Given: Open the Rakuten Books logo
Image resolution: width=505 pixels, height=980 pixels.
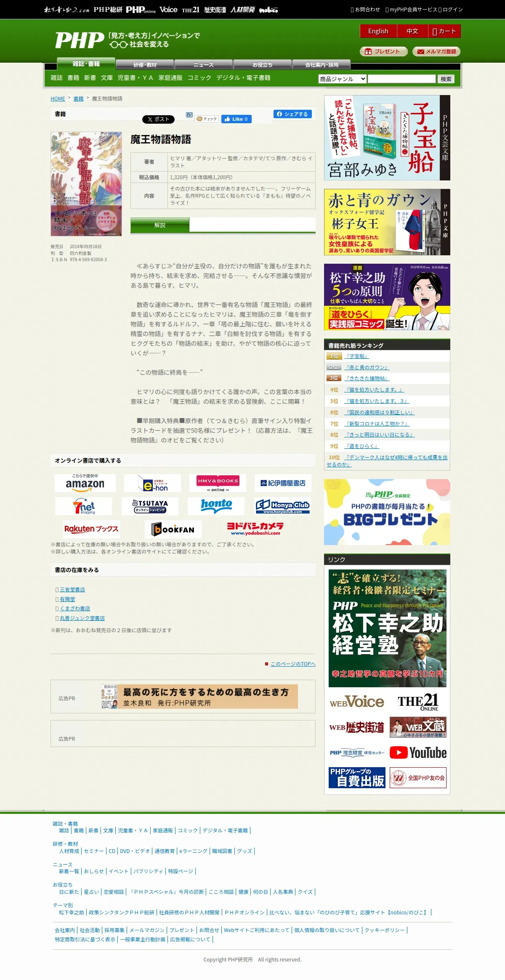Looking at the screenshot, I should (x=91, y=529).
